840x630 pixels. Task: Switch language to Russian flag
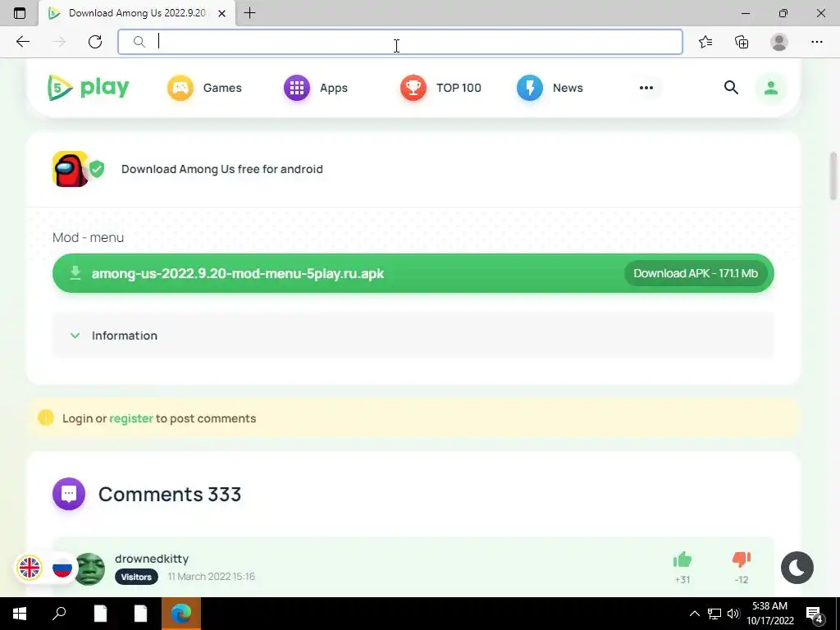[x=62, y=568]
